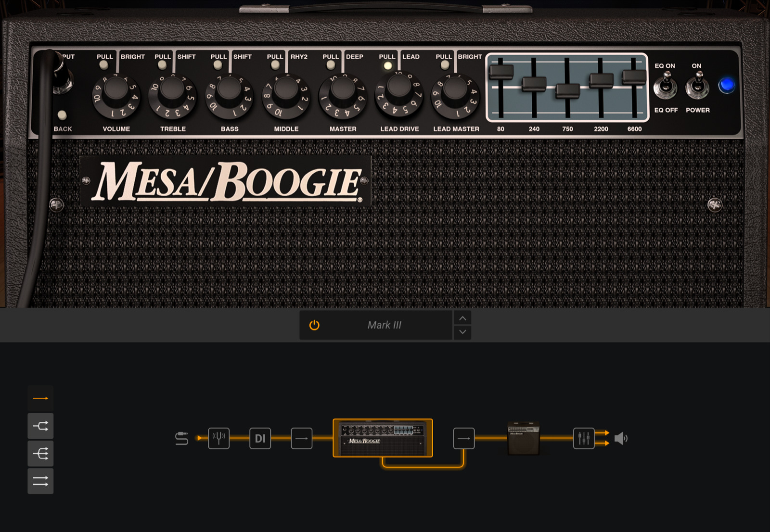Toggle the Pull Deep switch above Master
The width and height of the screenshot is (770, 532).
pyautogui.click(x=331, y=64)
